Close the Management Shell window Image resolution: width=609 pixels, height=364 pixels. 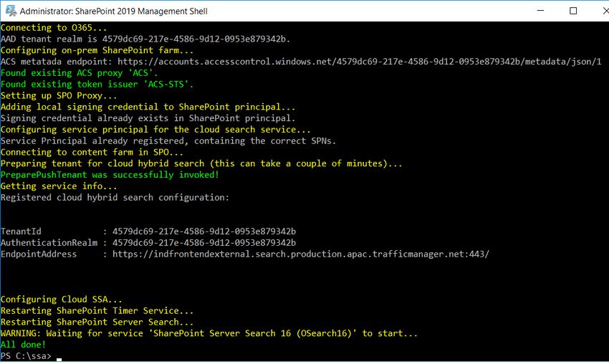(x=605, y=11)
